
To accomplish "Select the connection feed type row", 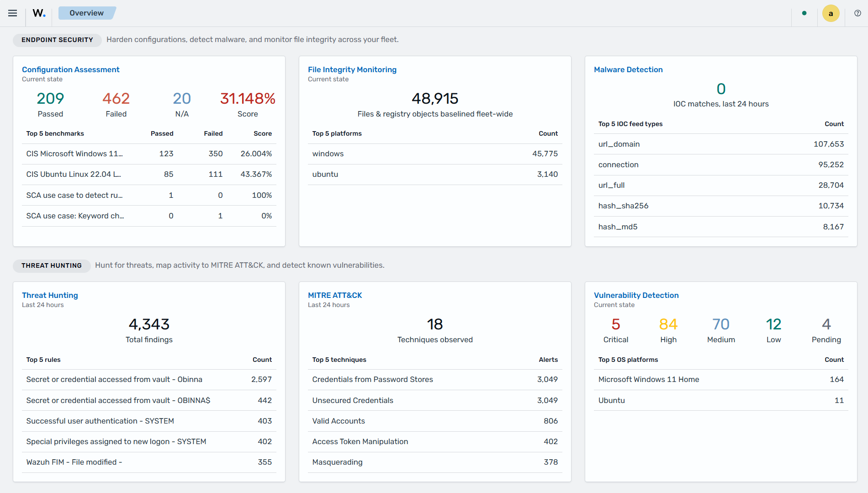I will pos(721,164).
